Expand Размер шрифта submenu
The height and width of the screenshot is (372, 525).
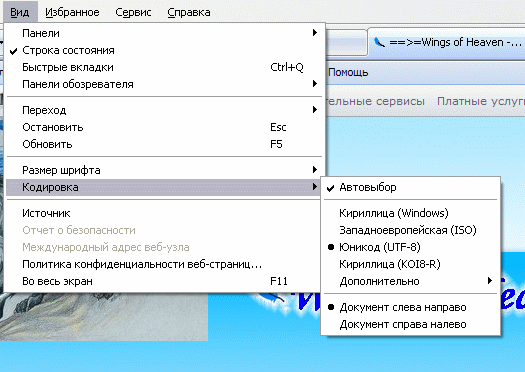164,170
